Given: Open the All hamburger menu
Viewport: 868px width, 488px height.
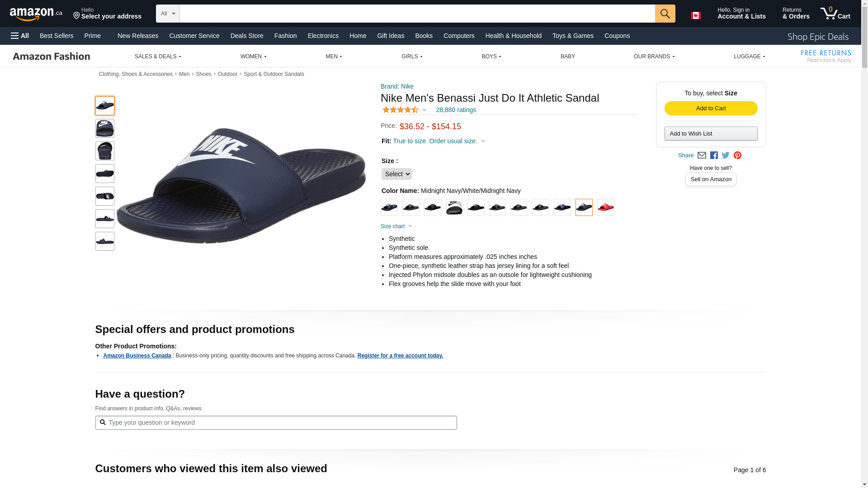Looking at the screenshot, I should coord(20,36).
